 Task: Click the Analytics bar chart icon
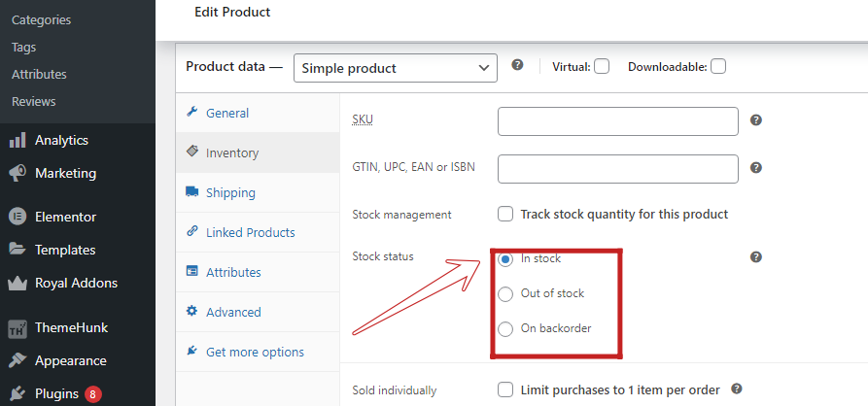pyautogui.click(x=17, y=140)
